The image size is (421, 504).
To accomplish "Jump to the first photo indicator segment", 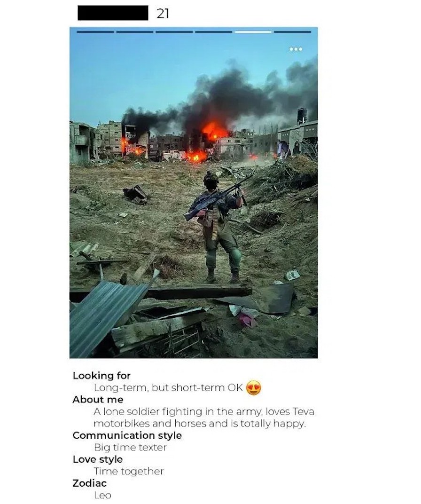I will click(x=95, y=32).
